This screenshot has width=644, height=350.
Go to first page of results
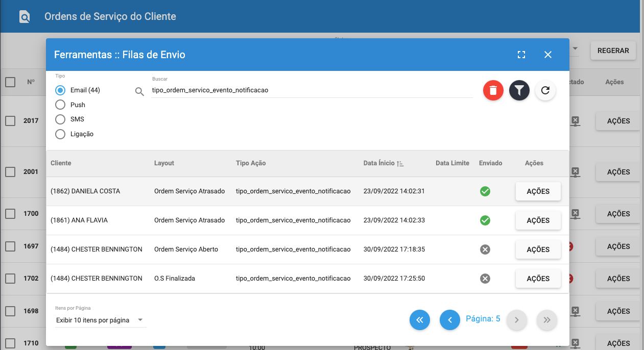point(419,320)
